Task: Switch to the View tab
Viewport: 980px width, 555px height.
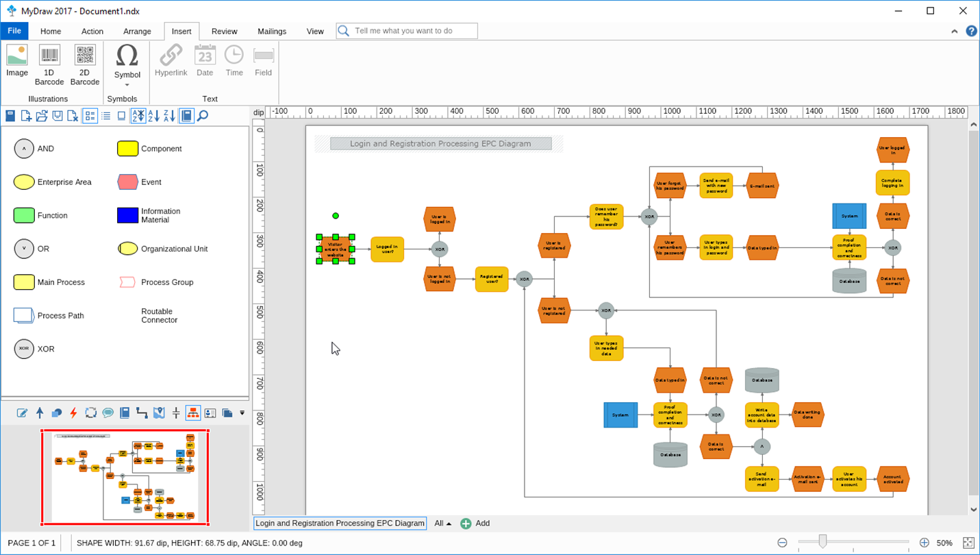Action: click(x=315, y=32)
